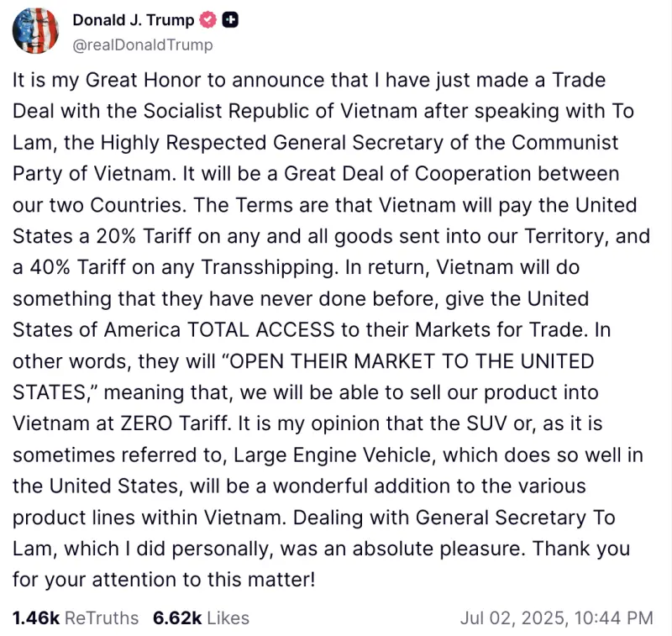672x636 pixels.
Task: View the 1.46k ReTruths list
Action: point(76,618)
